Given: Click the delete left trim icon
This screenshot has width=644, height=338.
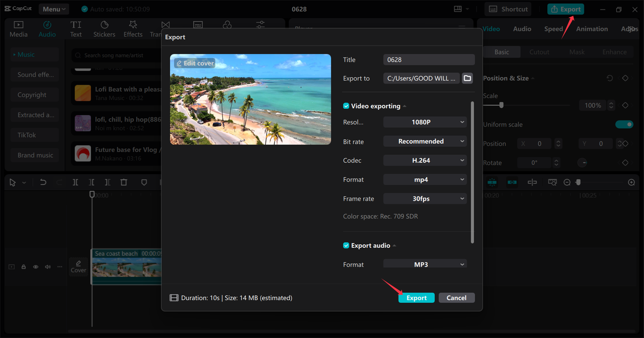Looking at the screenshot, I should click(x=92, y=182).
